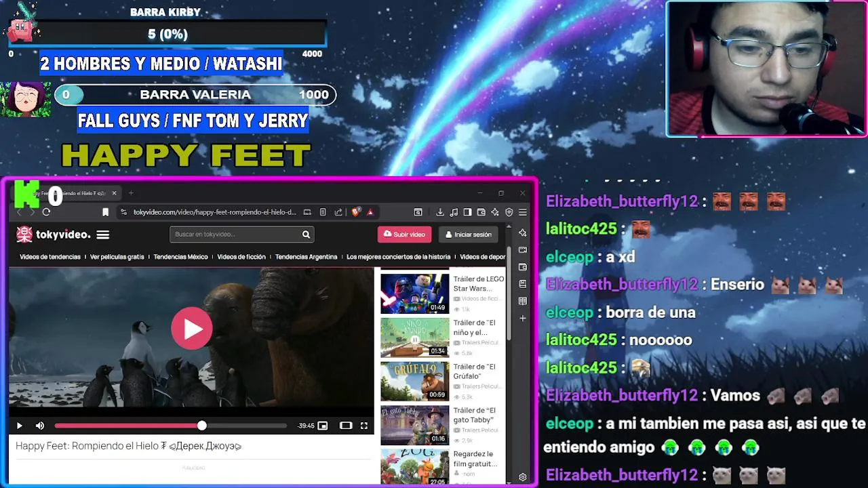Play the video from the control bar

tap(19, 426)
